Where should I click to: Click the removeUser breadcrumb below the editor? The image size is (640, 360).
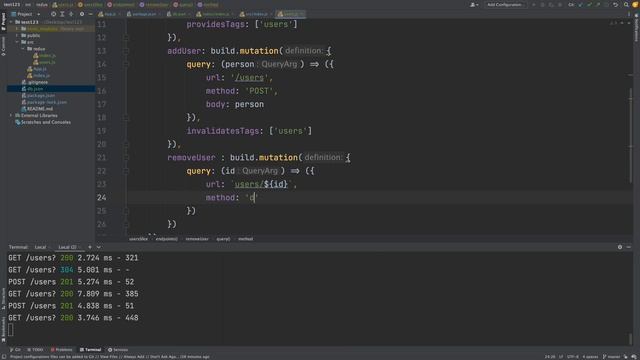tap(197, 239)
